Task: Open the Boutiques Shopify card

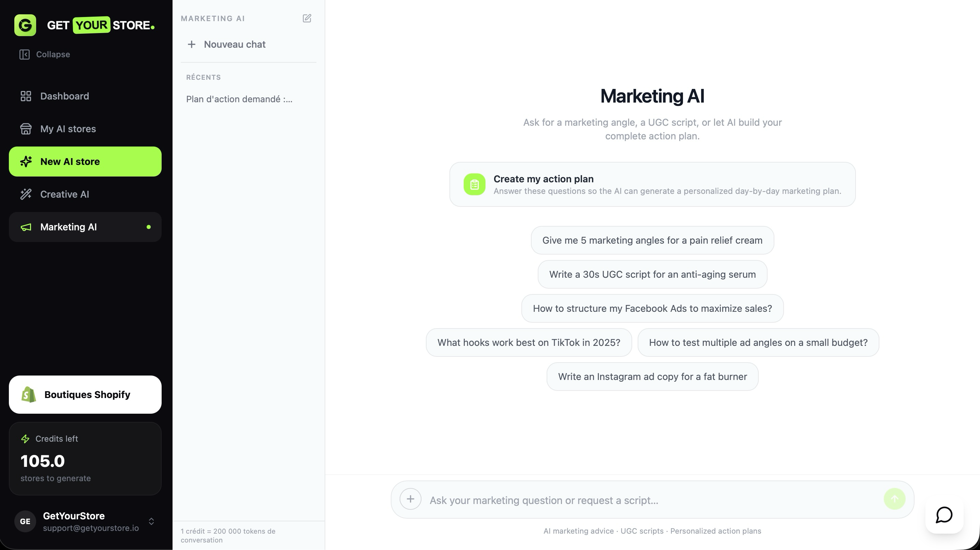Action: [x=85, y=395]
